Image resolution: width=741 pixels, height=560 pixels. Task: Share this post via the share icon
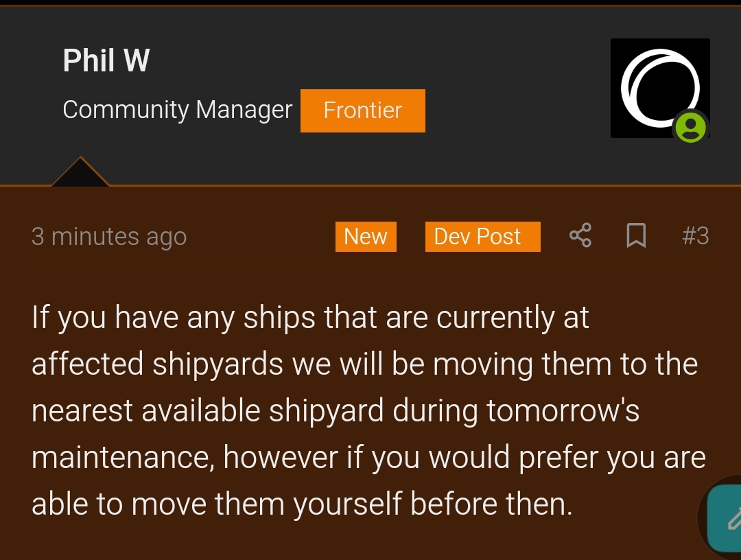(580, 235)
